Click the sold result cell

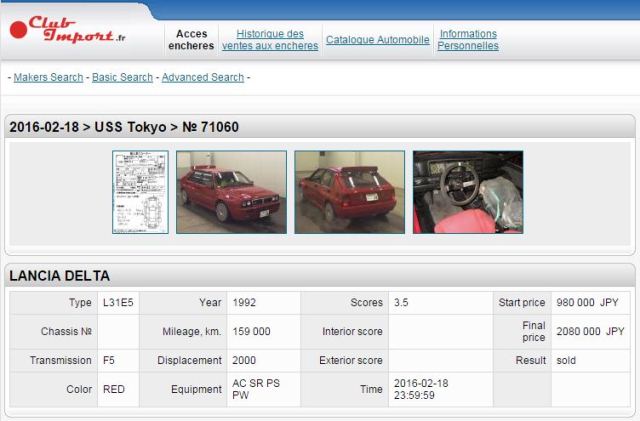click(x=567, y=360)
